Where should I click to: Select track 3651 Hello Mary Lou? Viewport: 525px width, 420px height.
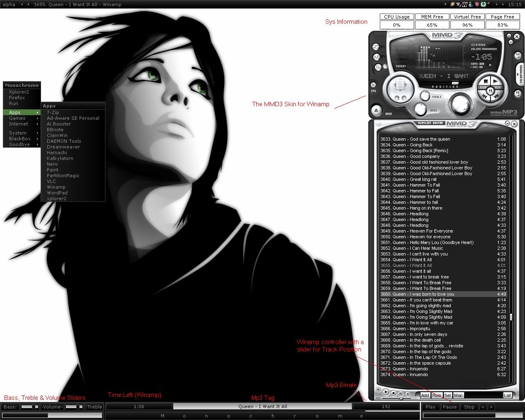pos(443,242)
